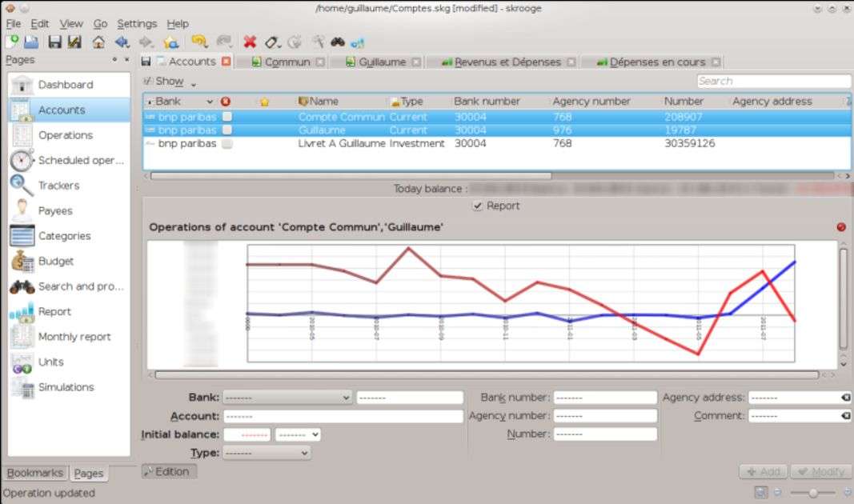Viewport: 854px width, 504px height.
Task: Open the Edit menu
Action: point(40,24)
